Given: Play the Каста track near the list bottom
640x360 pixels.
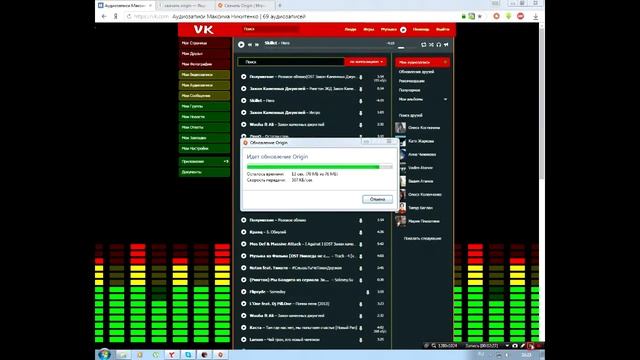Looking at the screenshot, I should click(244, 327).
